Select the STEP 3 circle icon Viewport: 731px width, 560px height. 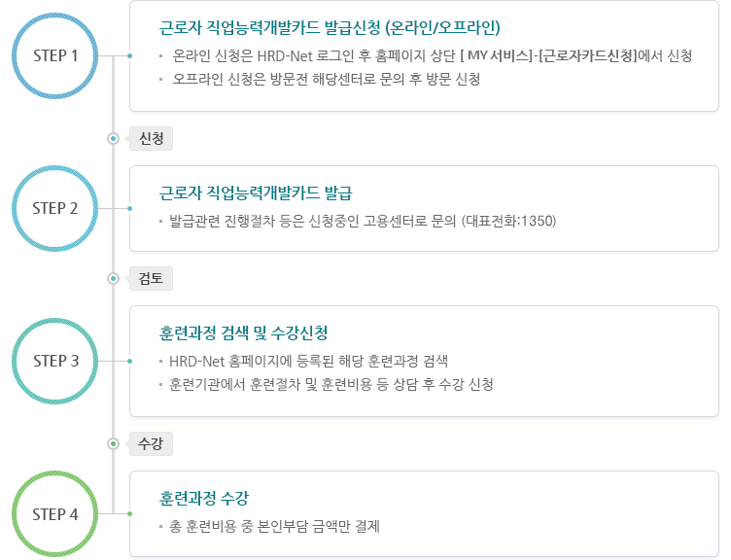point(55,361)
